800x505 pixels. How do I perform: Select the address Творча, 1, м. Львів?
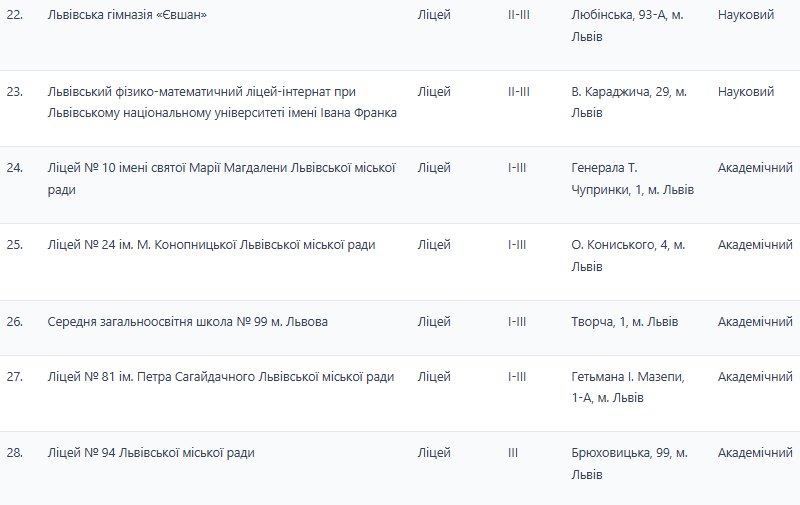(x=624, y=322)
